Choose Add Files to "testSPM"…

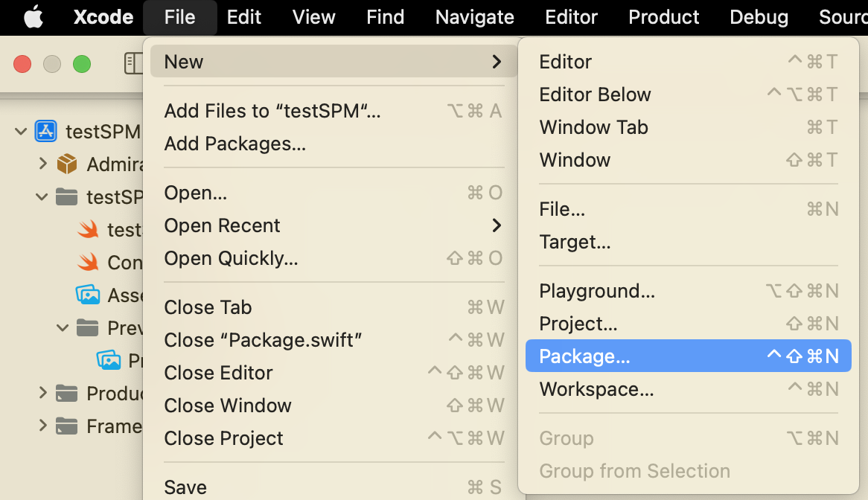[334, 111]
